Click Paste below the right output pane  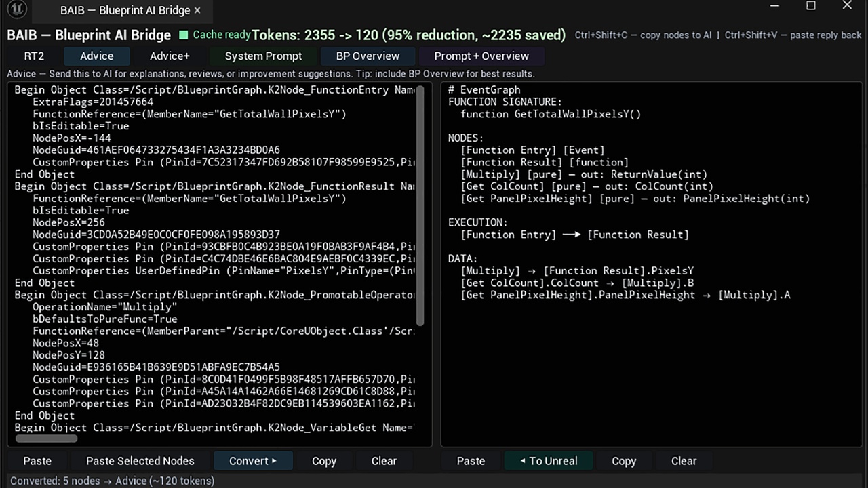pyautogui.click(x=471, y=461)
